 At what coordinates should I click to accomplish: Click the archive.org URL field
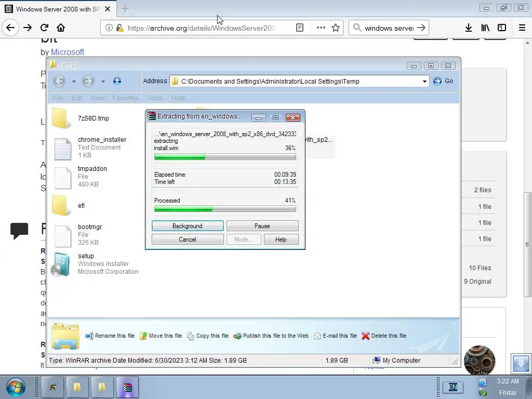[202, 28]
